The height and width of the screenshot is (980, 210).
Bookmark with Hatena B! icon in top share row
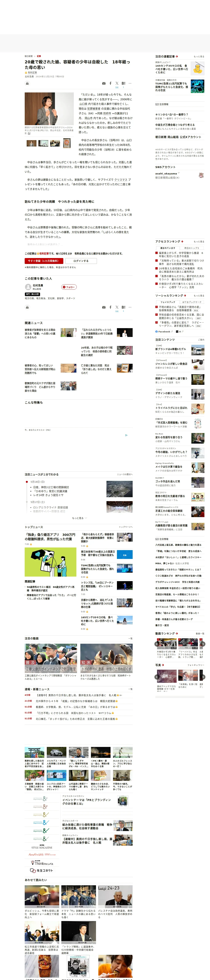coord(123,83)
